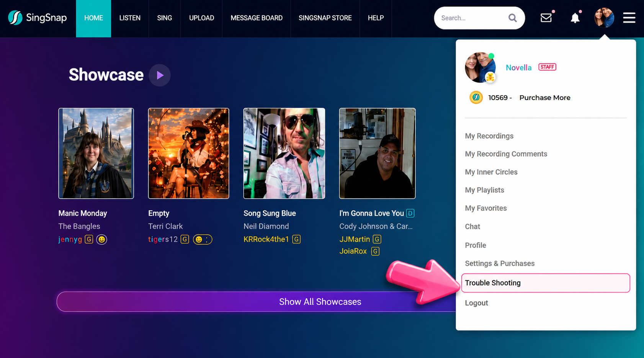Open Chat from the user menu
This screenshot has height=358, width=644.
coord(472,227)
